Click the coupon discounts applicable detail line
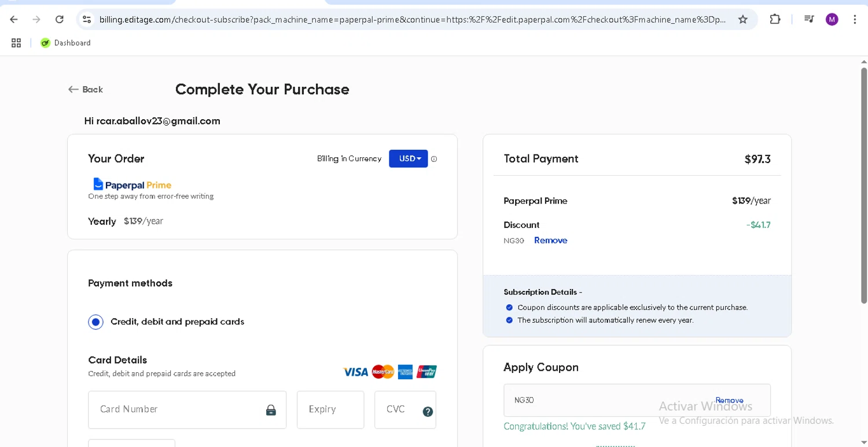Screen dimensions: 868x447 (x=632, y=308)
